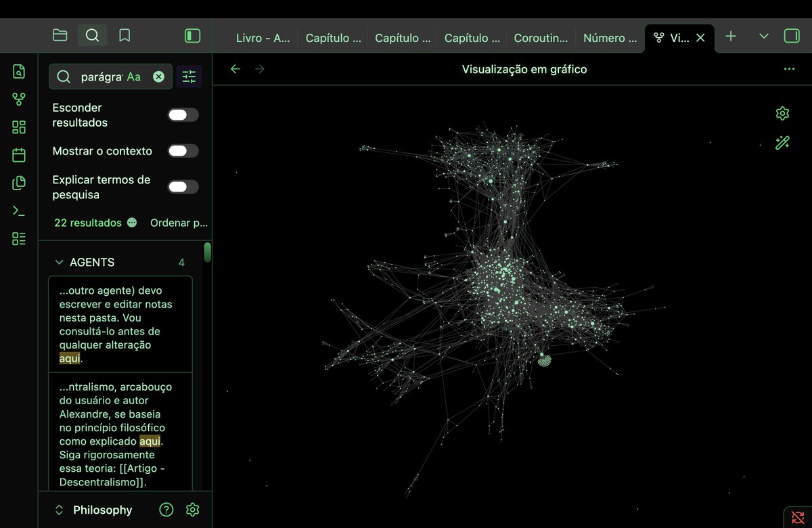Insert template copy-files ribbon icon
The image size is (812, 528).
pyautogui.click(x=19, y=183)
